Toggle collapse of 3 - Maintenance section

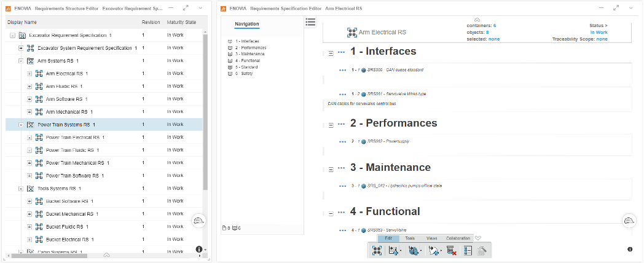[331, 169]
